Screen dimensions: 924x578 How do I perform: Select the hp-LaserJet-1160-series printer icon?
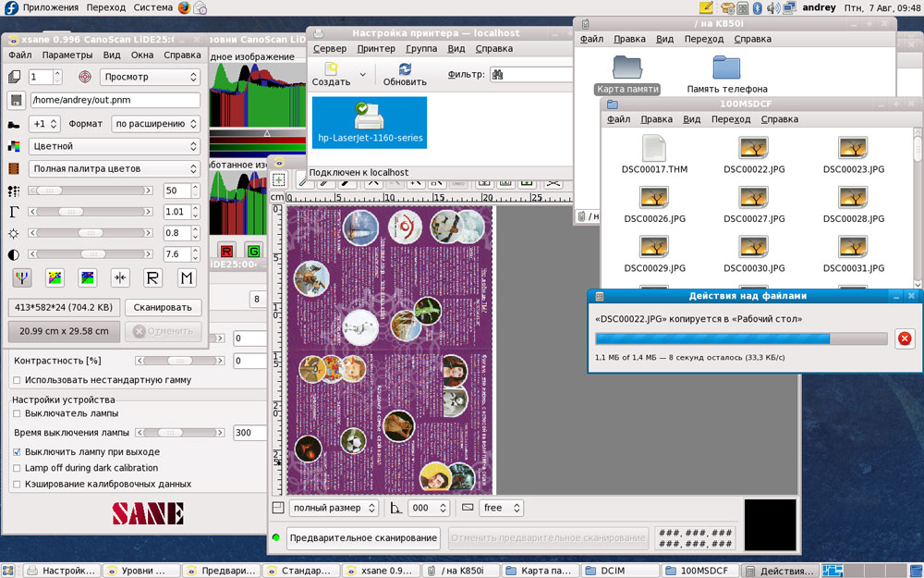[x=370, y=123]
